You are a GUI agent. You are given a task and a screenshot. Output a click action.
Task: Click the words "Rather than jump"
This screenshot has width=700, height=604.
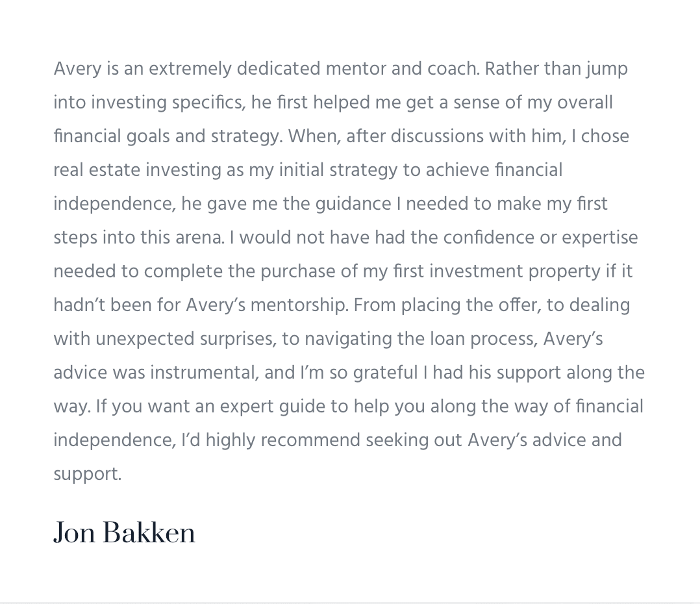[x=556, y=69]
